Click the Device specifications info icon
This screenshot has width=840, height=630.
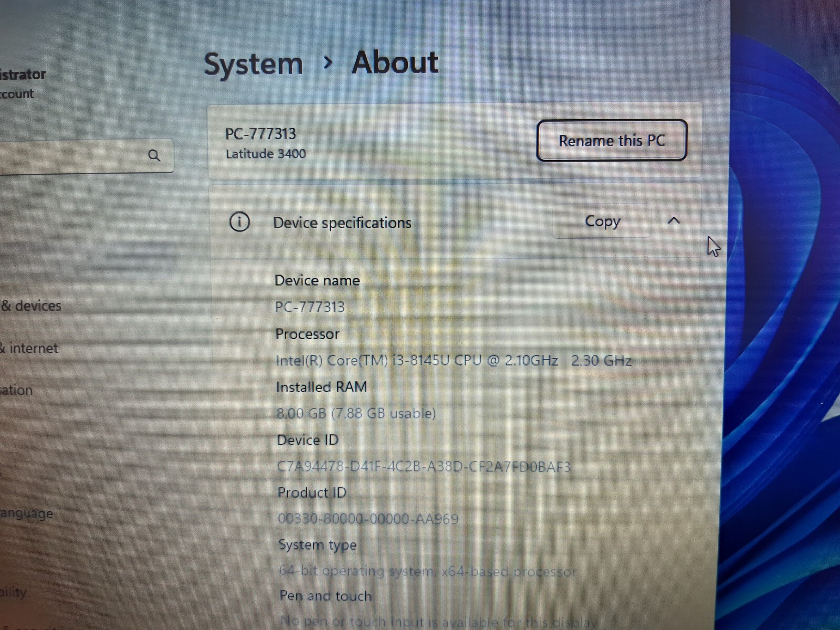tap(239, 223)
